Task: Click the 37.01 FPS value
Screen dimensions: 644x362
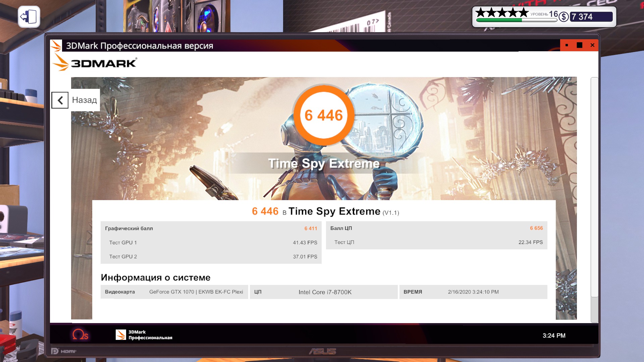Action: 305,257
